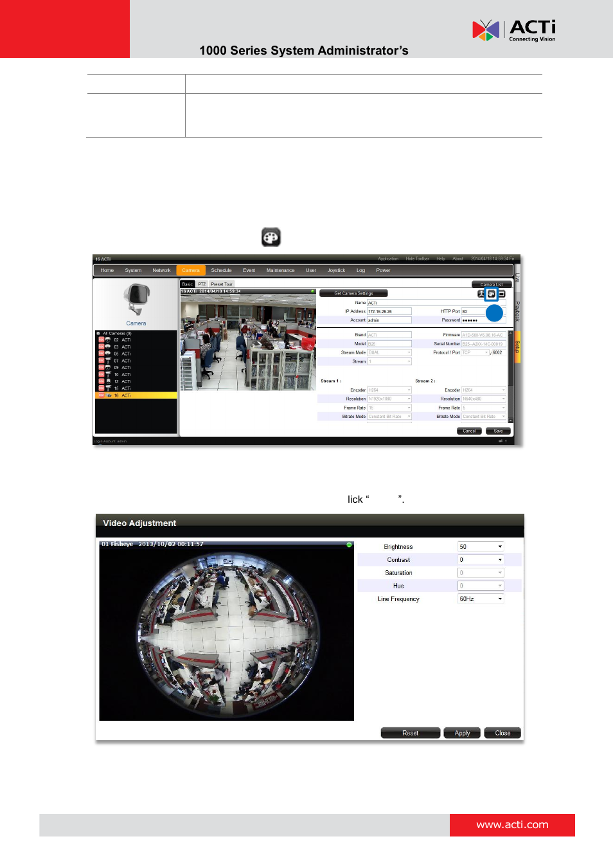Switch to the Playback side tab
Viewport: 613px width, 868px height.
[x=517, y=311]
